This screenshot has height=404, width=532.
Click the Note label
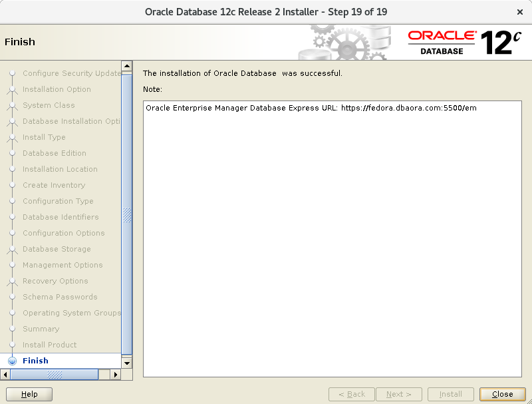pyautogui.click(x=152, y=89)
